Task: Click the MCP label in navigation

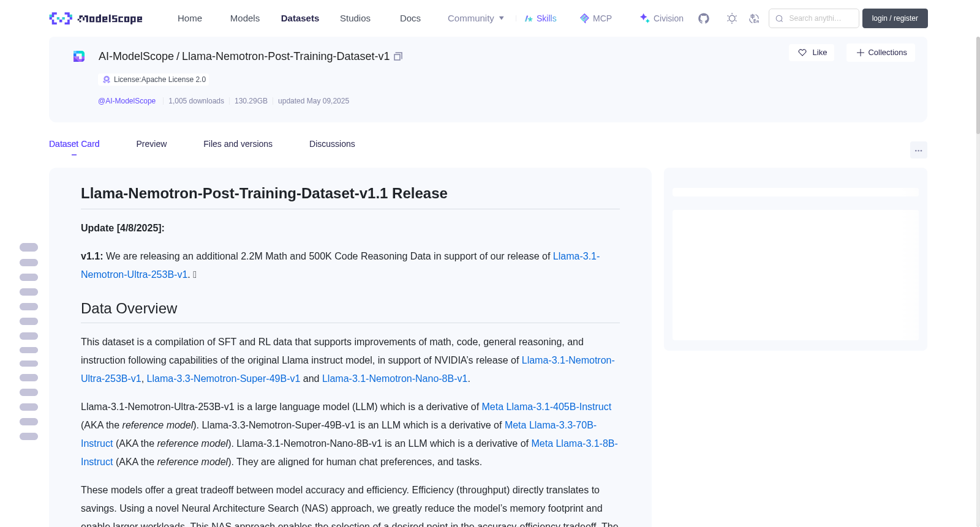Action: [602, 18]
